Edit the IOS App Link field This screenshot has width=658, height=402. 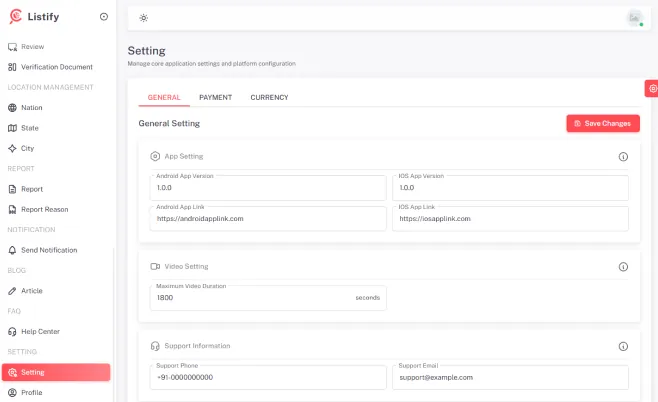click(x=510, y=219)
